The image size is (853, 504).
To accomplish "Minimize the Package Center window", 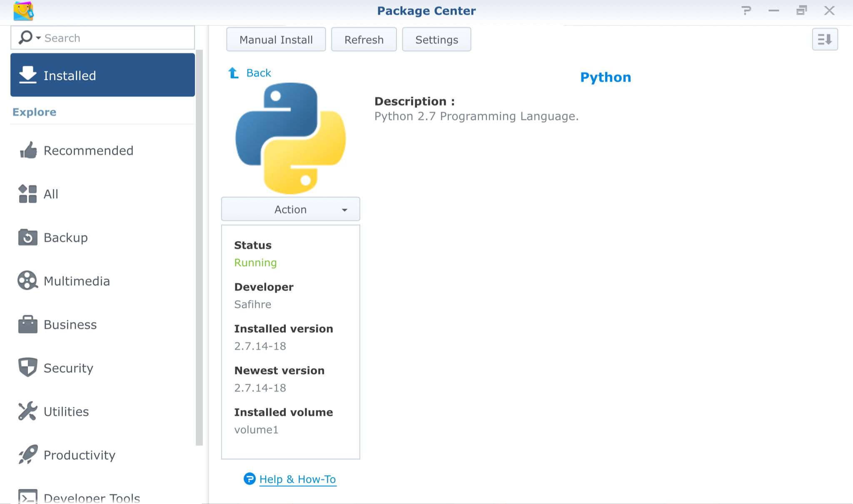I will coord(774,11).
